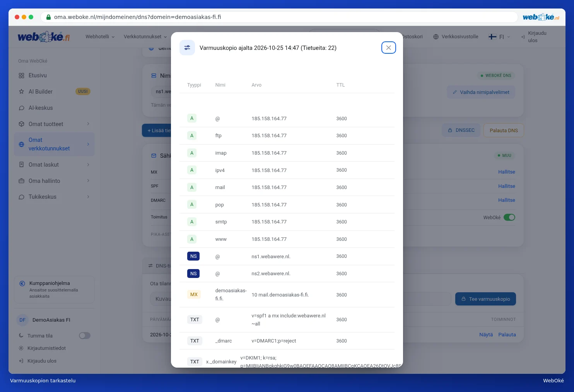Image resolution: width=574 pixels, height=392 pixels.
Task: Click the Palauta DNS button
Action: point(504,130)
